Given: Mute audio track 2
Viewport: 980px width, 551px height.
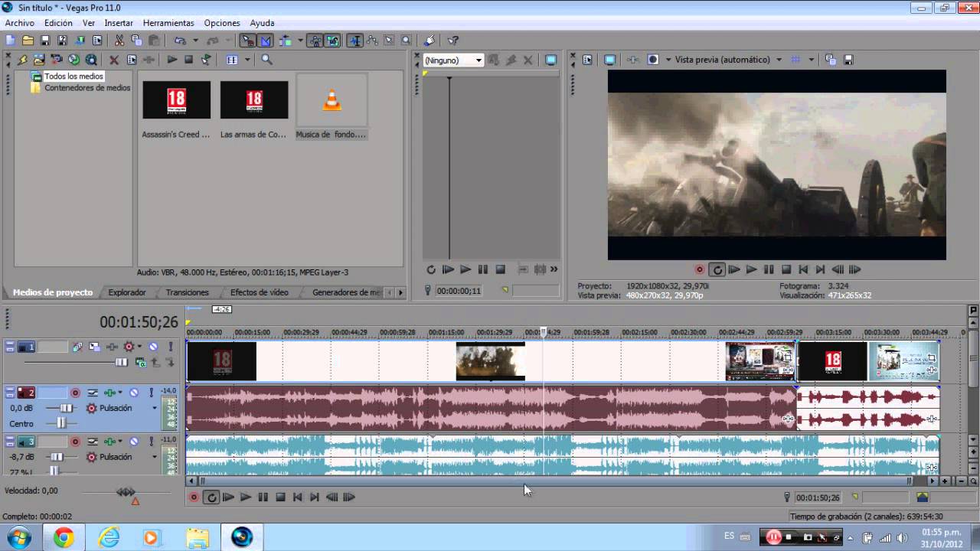Looking at the screenshot, I should click(x=133, y=393).
